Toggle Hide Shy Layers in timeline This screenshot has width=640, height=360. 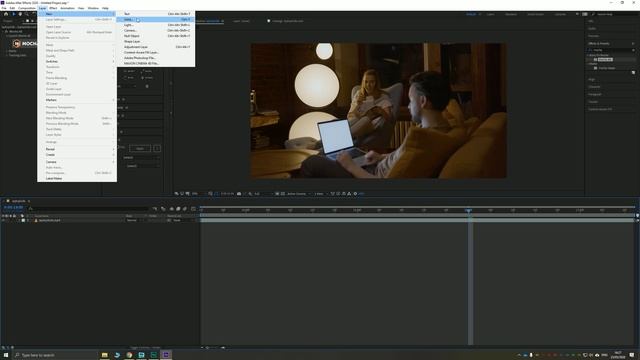171,209
